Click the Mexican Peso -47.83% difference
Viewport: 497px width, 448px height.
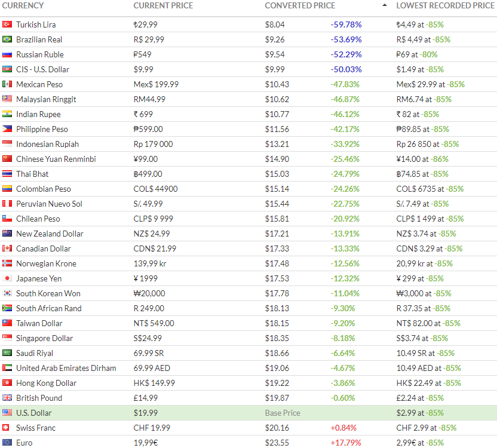(x=345, y=84)
